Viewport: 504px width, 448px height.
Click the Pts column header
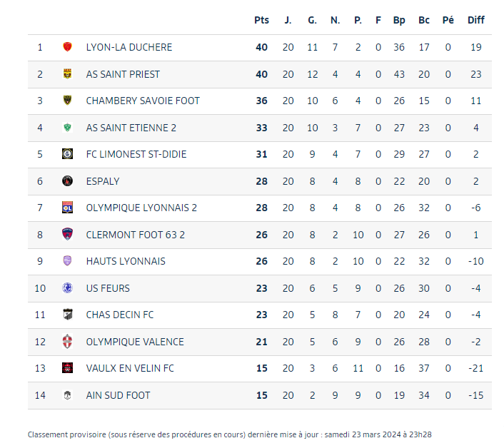click(261, 20)
